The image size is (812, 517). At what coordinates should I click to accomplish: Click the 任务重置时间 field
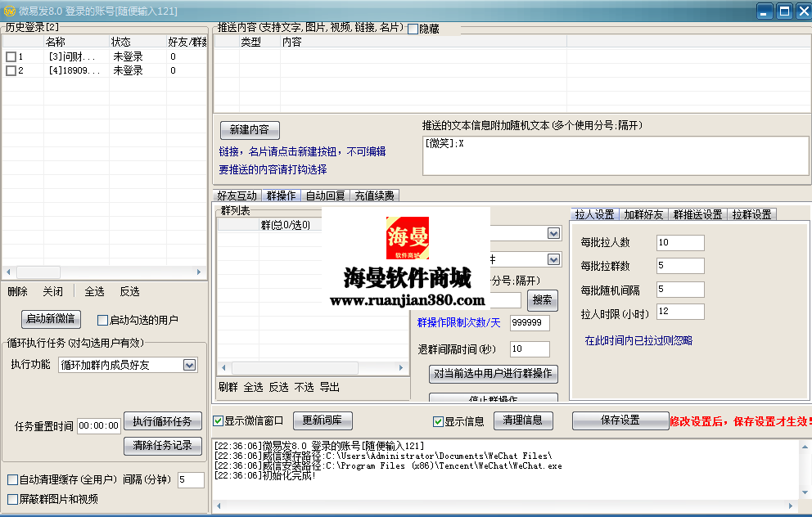(x=99, y=426)
